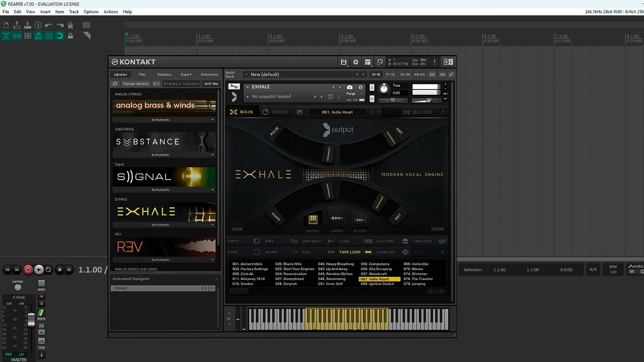Switch to the ENGINE tab in Exhale
The image size is (644, 362).
click(275, 112)
